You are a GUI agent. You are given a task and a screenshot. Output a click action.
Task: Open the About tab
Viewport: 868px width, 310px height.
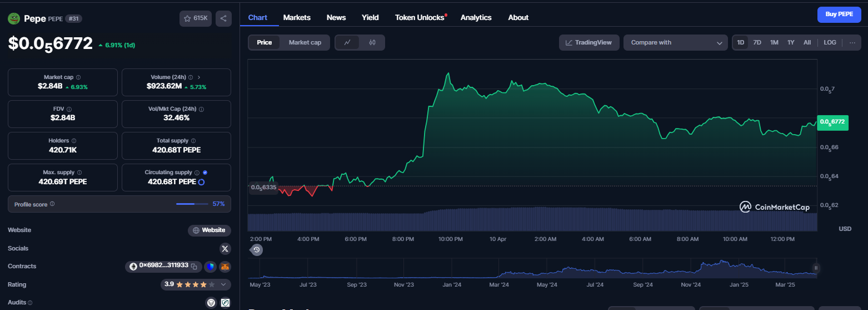pyautogui.click(x=518, y=17)
